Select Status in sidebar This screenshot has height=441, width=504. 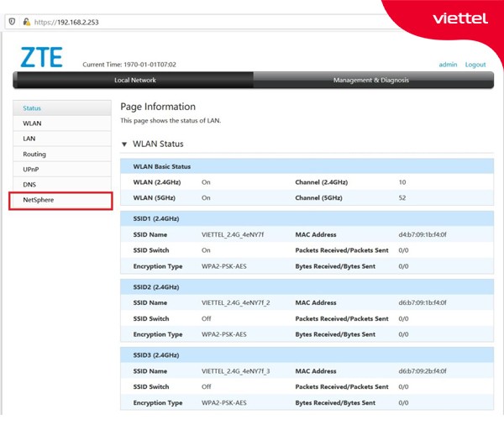pyautogui.click(x=62, y=108)
